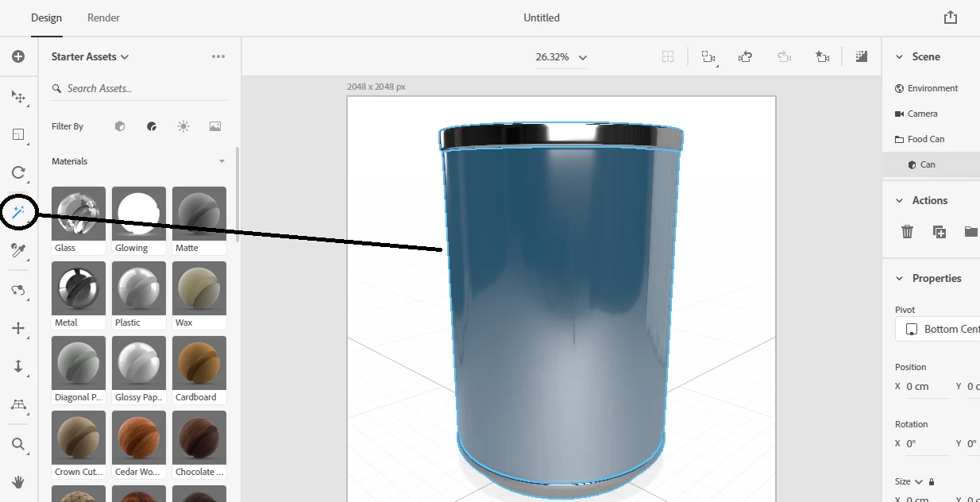
Task: Toggle the Render Preview icon
Action: [x=862, y=56]
